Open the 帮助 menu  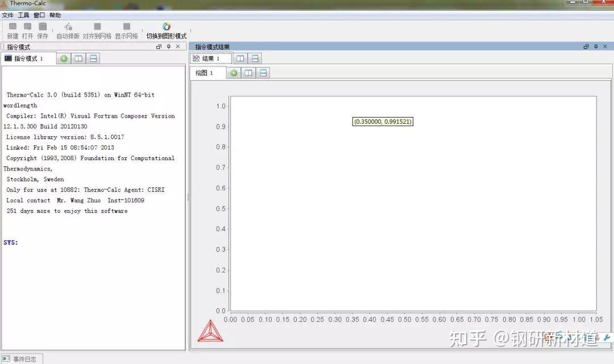point(55,15)
